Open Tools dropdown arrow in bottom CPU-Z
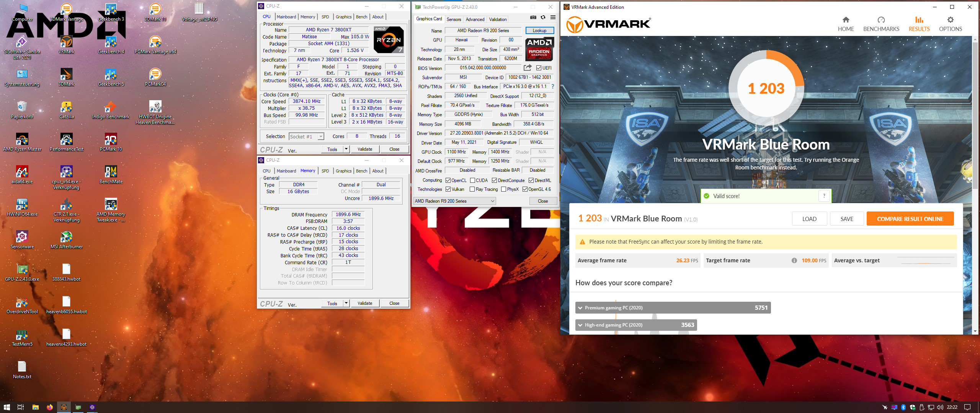 click(x=346, y=303)
